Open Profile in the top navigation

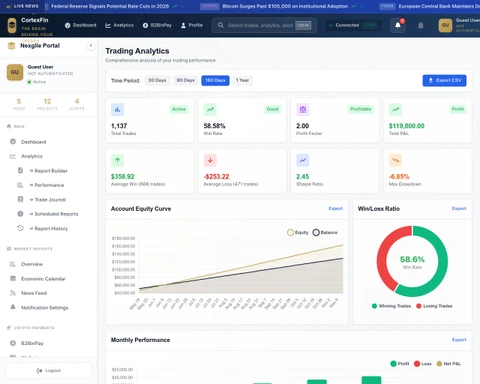click(x=192, y=25)
